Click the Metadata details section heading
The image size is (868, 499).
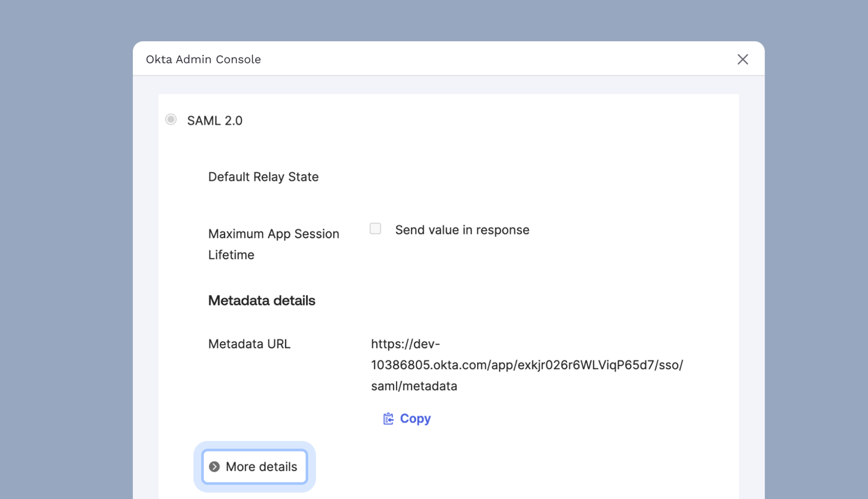261,300
